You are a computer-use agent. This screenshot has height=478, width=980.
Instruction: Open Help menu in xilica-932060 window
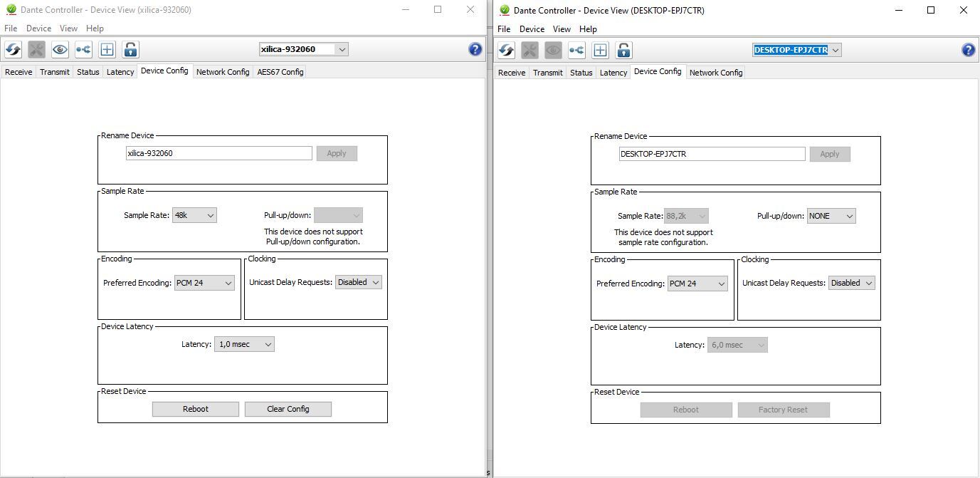click(x=95, y=28)
